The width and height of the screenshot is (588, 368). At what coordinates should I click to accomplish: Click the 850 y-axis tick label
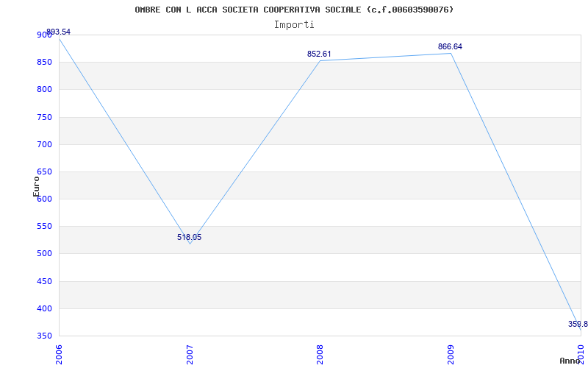pyautogui.click(x=43, y=63)
